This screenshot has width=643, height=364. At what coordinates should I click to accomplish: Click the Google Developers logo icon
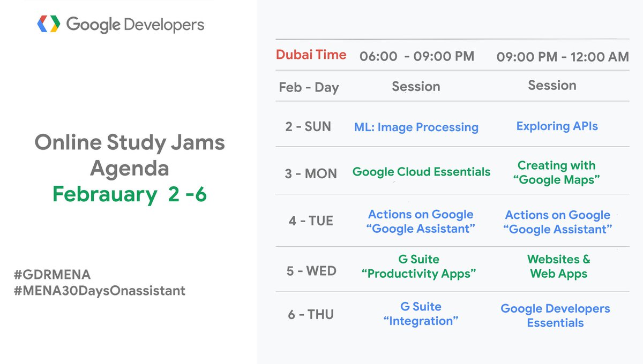click(x=49, y=24)
